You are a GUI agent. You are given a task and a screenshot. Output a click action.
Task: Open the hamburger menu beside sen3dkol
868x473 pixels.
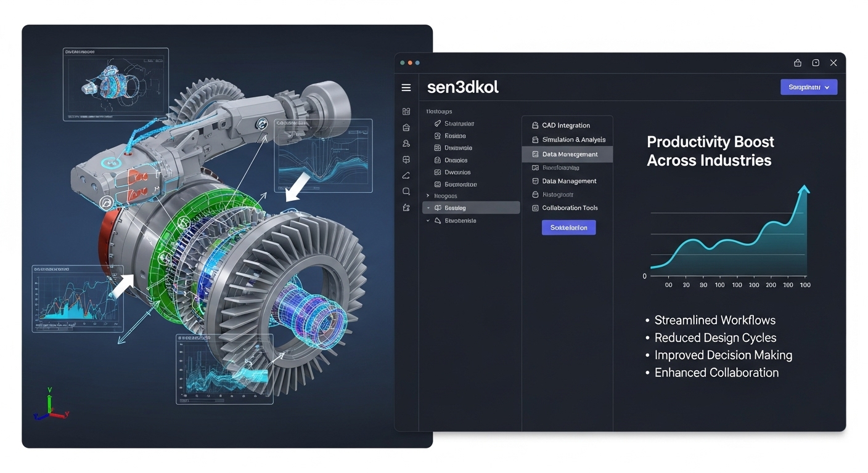click(x=406, y=87)
